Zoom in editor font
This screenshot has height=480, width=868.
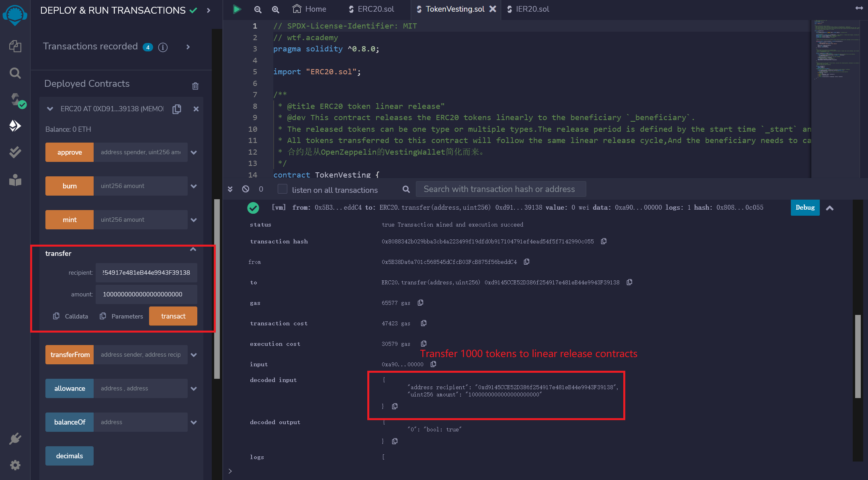pyautogui.click(x=275, y=9)
